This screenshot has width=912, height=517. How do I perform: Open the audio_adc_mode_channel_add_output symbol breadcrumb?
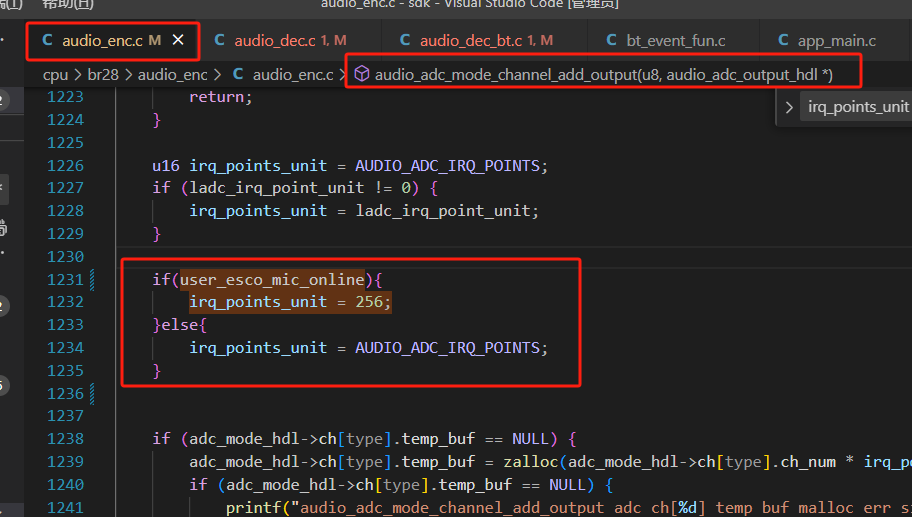tap(604, 75)
